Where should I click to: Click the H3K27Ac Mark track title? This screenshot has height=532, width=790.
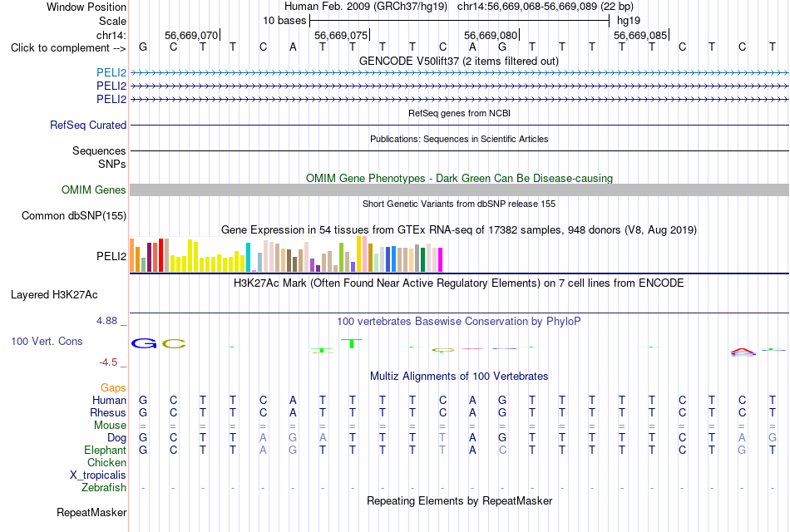click(x=459, y=283)
